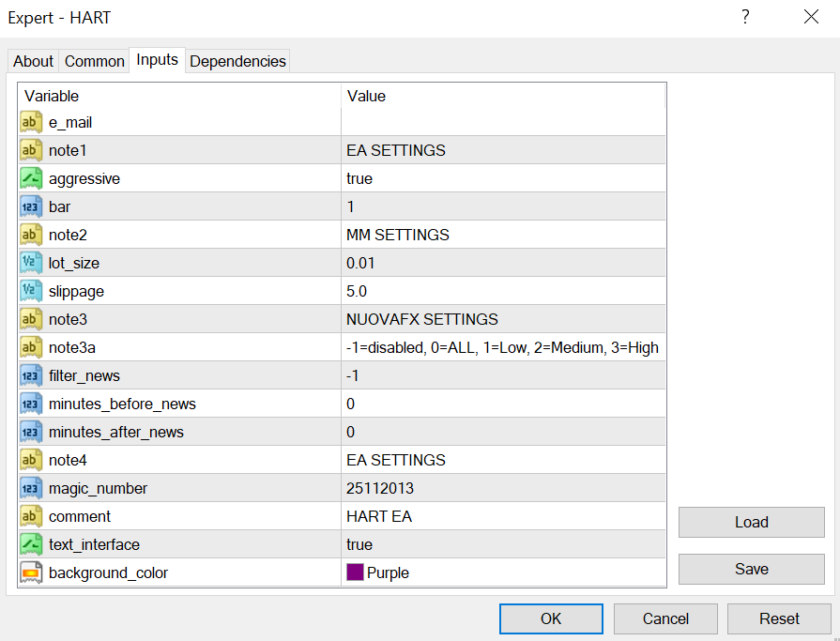840x641 pixels.
Task: Click the integer icon beside bar
Action: [31, 206]
